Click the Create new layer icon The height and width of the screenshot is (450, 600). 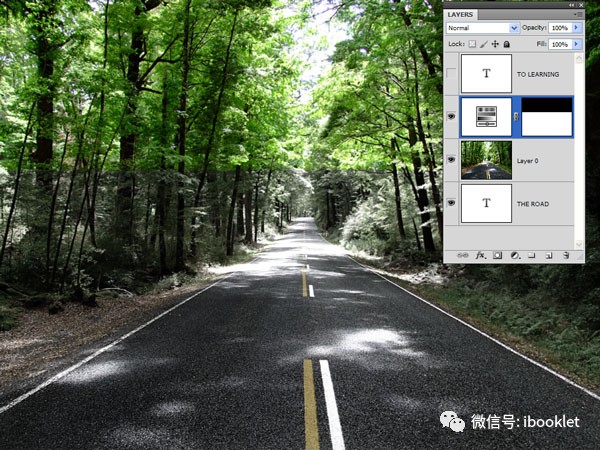click(549, 255)
